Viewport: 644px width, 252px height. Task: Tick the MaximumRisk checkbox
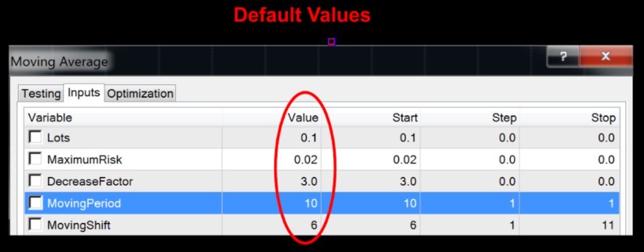click(36, 159)
